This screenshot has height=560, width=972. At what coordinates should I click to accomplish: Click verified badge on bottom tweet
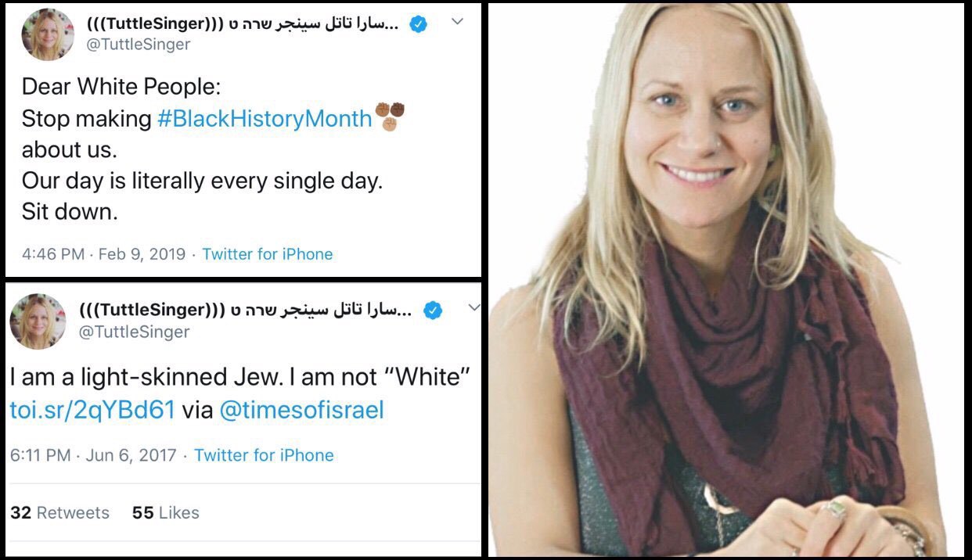pos(433,311)
